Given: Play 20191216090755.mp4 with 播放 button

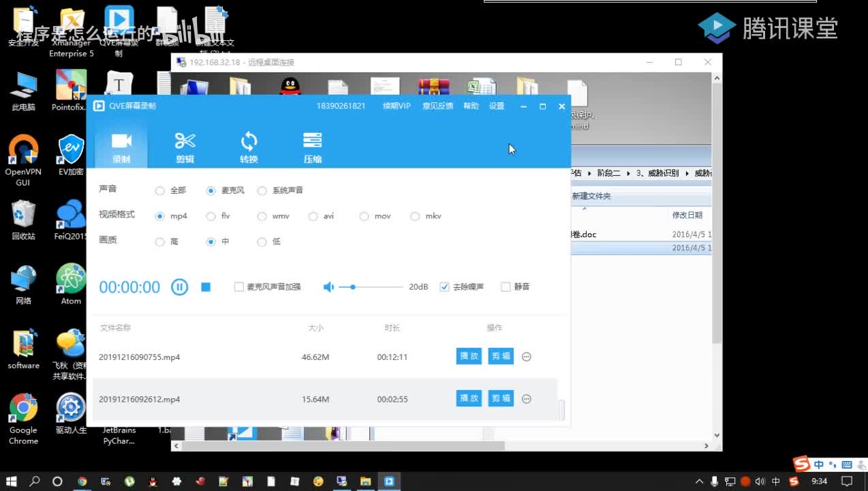Looking at the screenshot, I should (469, 356).
